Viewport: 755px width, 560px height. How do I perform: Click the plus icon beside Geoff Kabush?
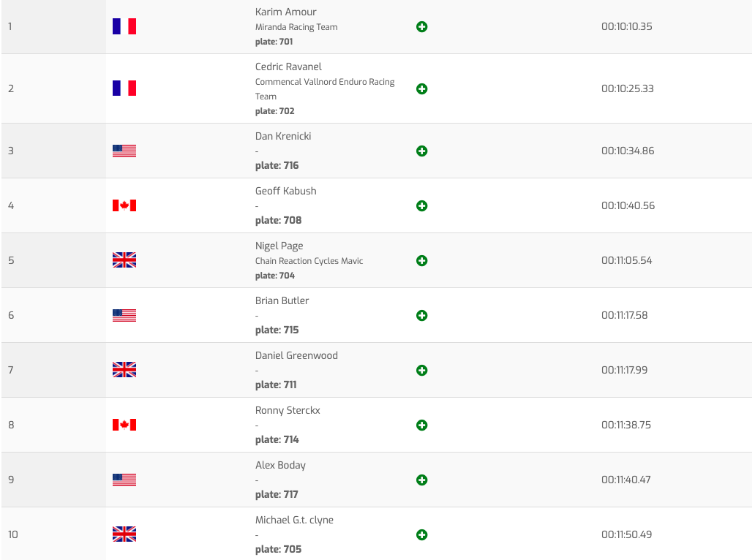tap(421, 206)
